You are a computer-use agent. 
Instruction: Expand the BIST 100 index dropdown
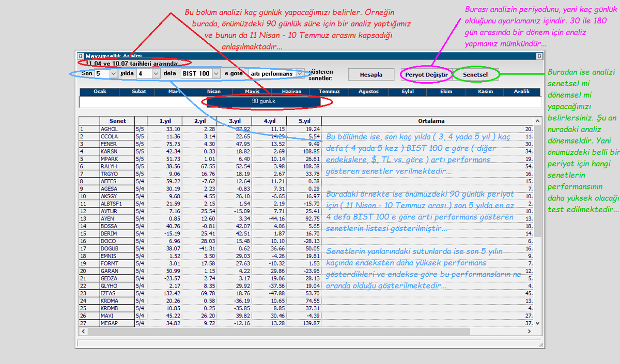pyautogui.click(x=216, y=74)
